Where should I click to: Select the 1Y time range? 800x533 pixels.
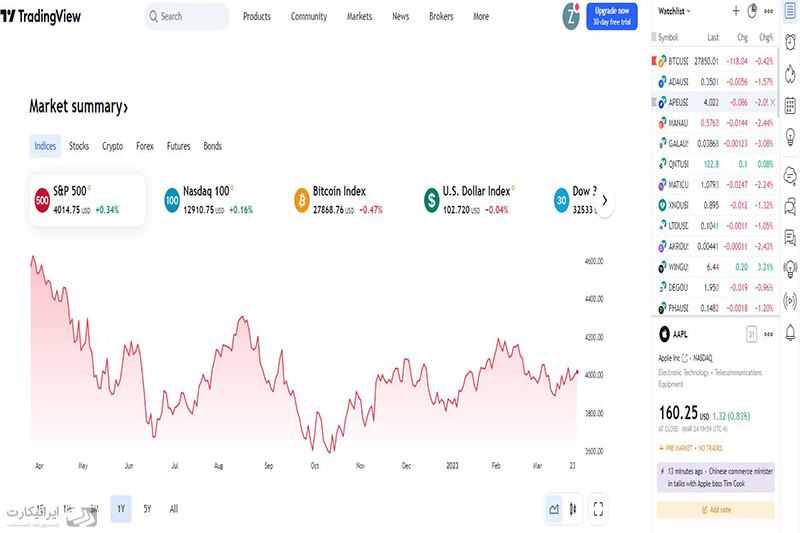point(121,509)
